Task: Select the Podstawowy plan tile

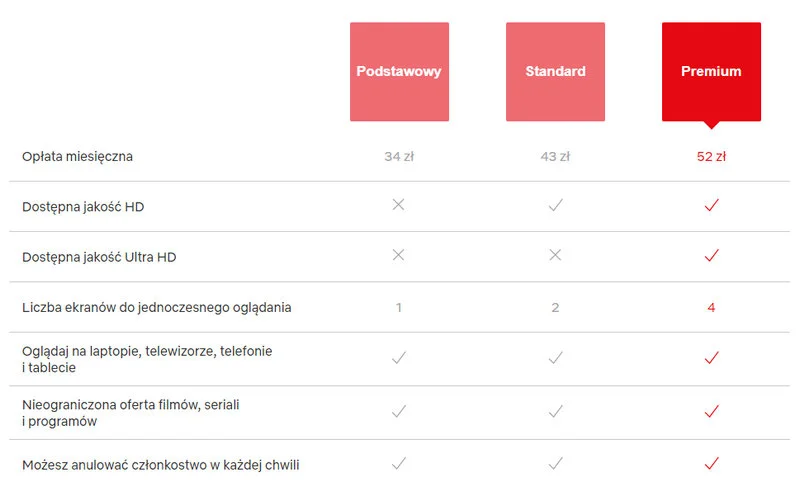Action: (x=399, y=72)
